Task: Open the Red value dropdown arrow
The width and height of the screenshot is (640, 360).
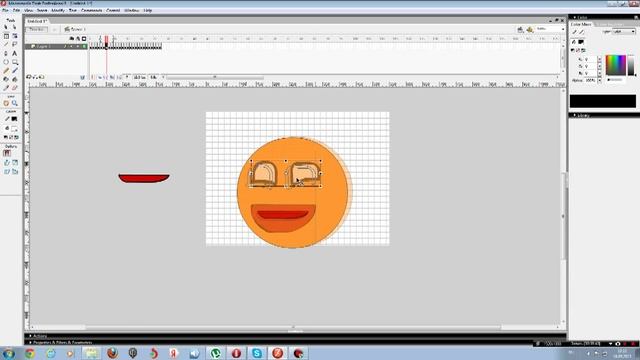Action: point(600,60)
